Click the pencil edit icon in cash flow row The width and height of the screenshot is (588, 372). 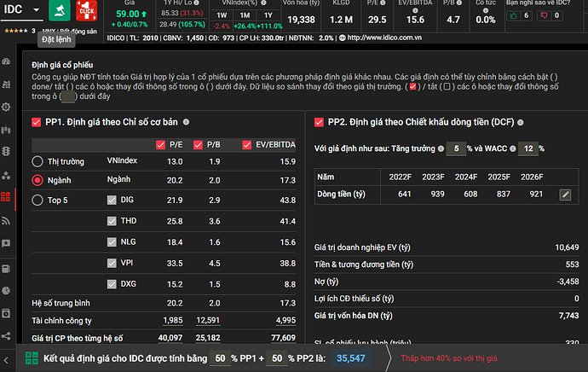pos(564,195)
